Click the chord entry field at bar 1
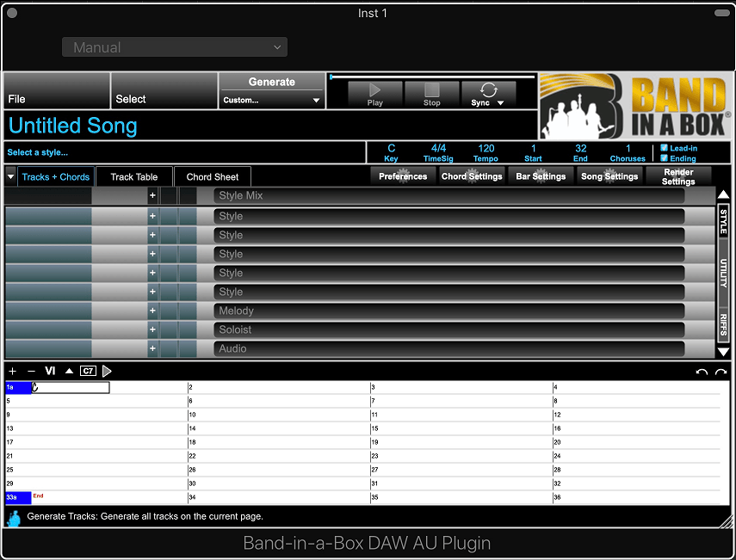736x560 pixels. (71, 387)
